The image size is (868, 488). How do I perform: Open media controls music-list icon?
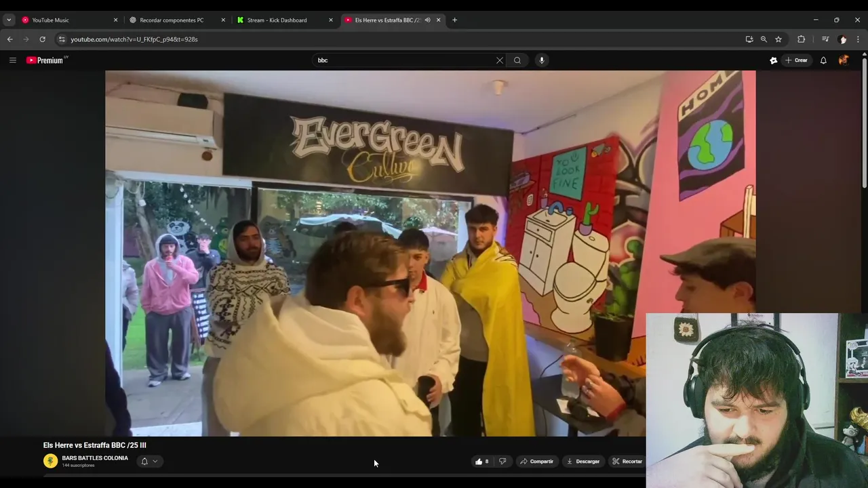(825, 39)
